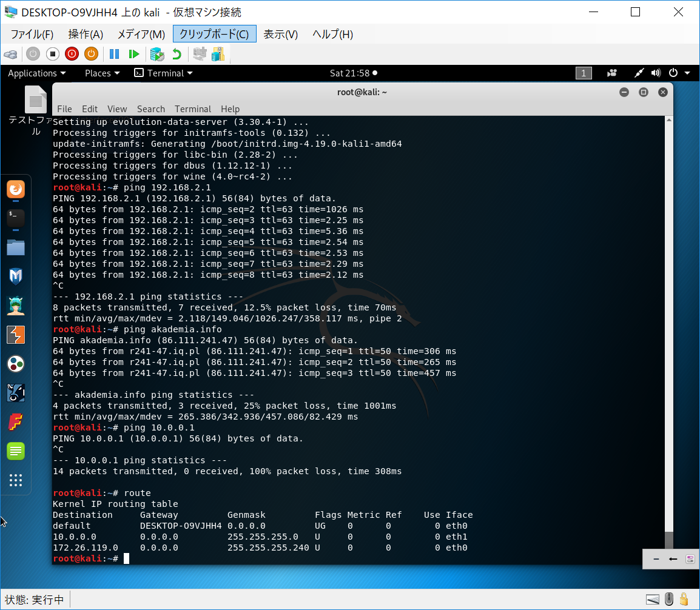Image resolution: width=700 pixels, height=610 pixels.
Task: Open Burp Suite from the dock
Action: tap(16, 335)
